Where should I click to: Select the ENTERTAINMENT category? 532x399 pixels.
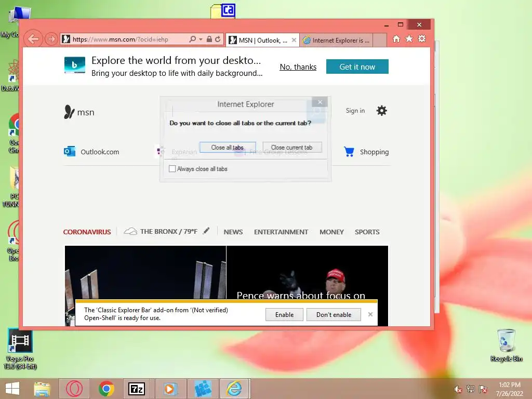pos(281,232)
